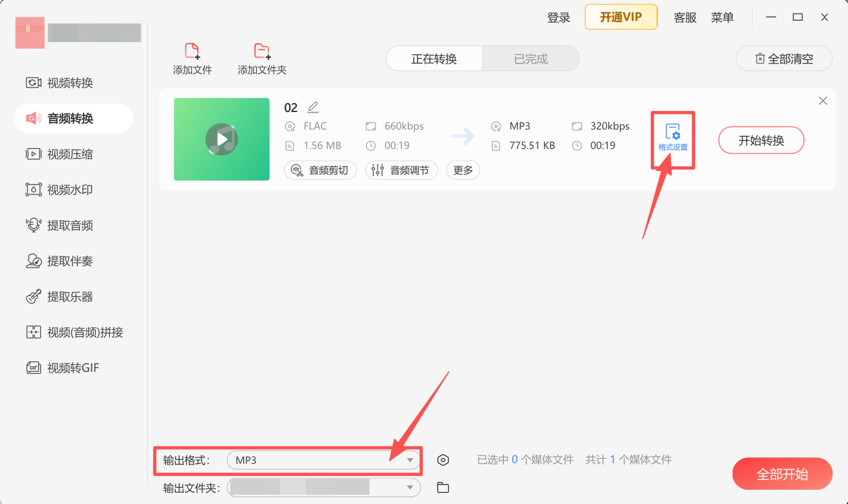Click the 登录 link
The height and width of the screenshot is (504, 848).
(558, 17)
